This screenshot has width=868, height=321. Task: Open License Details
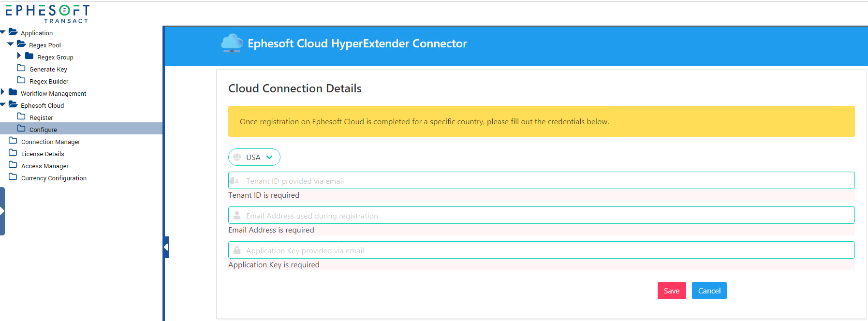pos(43,154)
